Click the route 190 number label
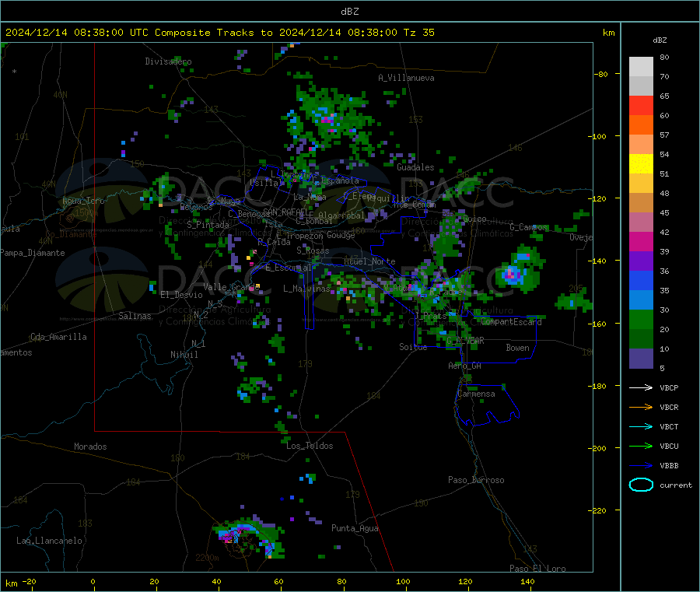 (x=421, y=503)
